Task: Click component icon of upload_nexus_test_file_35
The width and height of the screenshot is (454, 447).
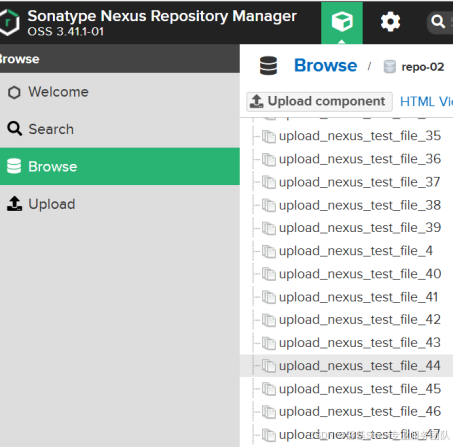Action: (x=269, y=136)
